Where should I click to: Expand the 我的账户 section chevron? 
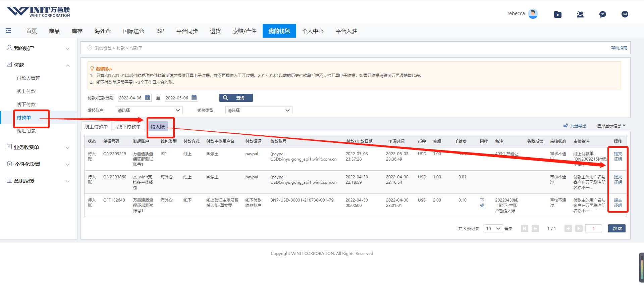68,48
